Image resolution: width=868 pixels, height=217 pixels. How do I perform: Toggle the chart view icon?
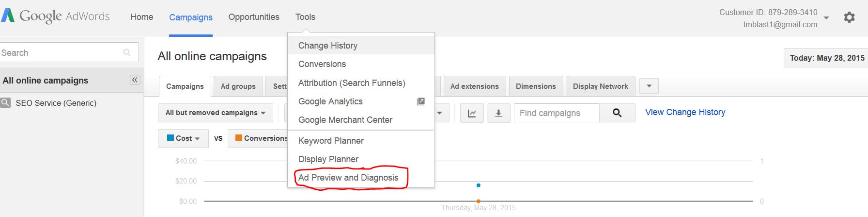pyautogui.click(x=472, y=113)
